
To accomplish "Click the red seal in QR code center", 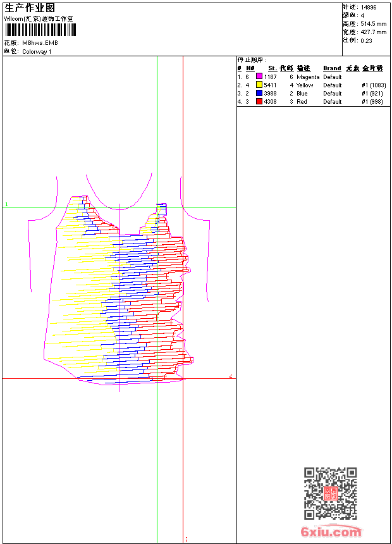I will point(330,493).
